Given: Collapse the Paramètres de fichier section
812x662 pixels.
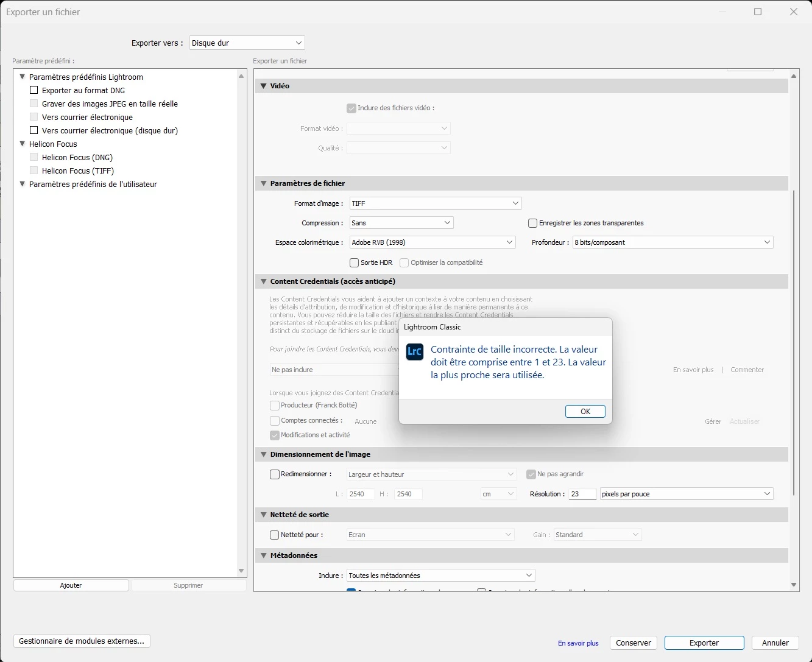Looking at the screenshot, I should click(264, 183).
